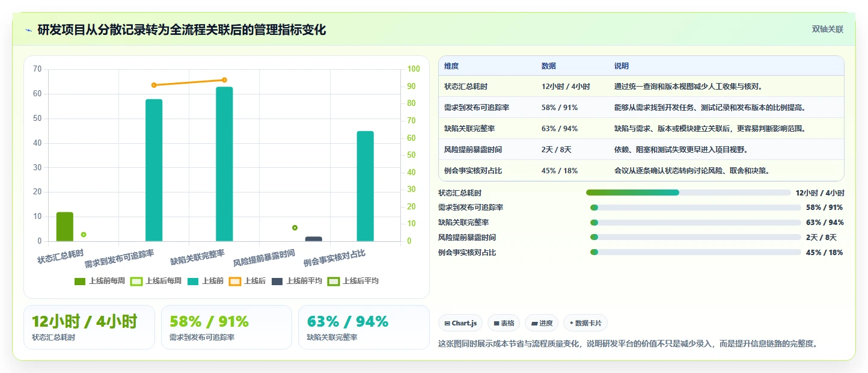Click x-axis label 风险提前暴露时间 in chart
Image resolution: width=868 pixels, height=373 pixels.
[264, 257]
